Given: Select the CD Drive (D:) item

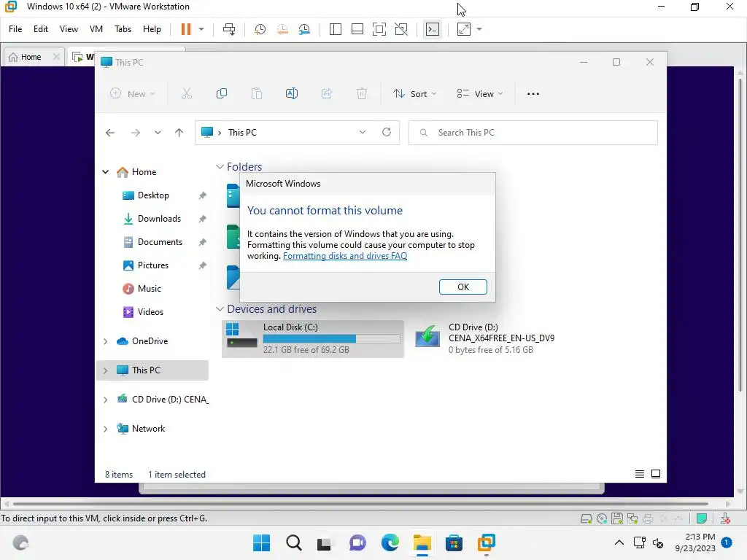Looking at the screenshot, I should 484,338.
